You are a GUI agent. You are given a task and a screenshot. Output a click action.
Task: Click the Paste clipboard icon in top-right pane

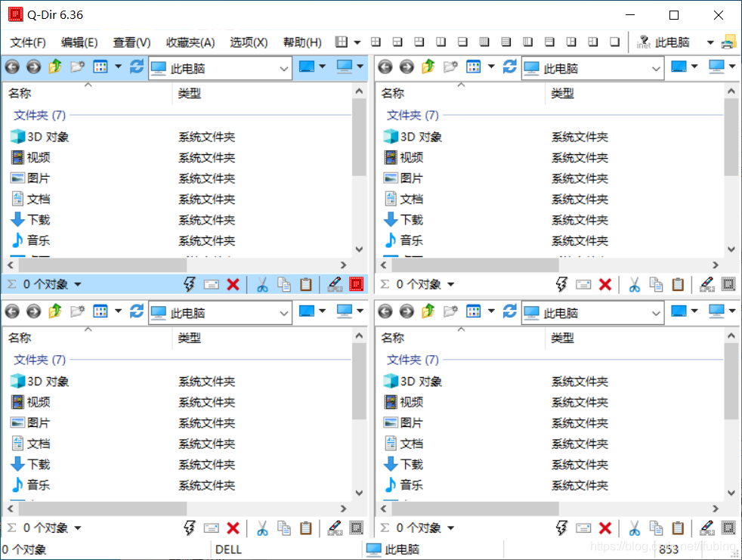pos(678,284)
